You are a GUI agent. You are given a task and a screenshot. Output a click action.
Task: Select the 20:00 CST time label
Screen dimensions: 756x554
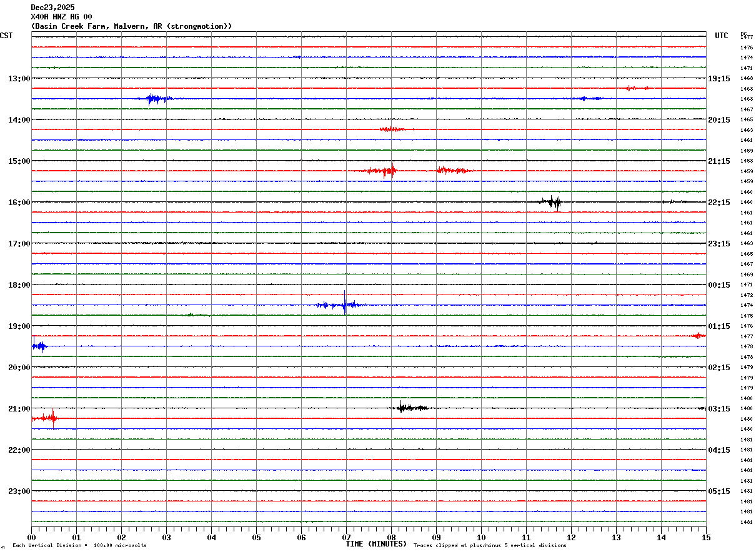(x=19, y=368)
